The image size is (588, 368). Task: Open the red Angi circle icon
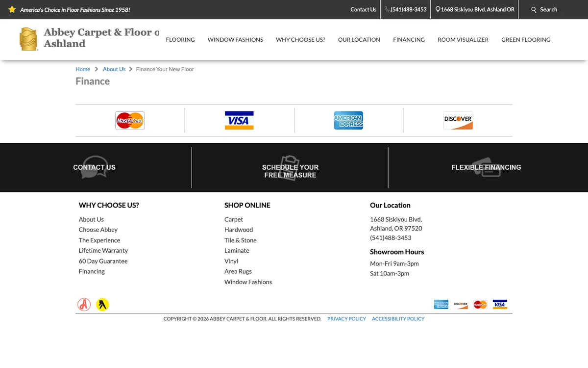pos(84,305)
